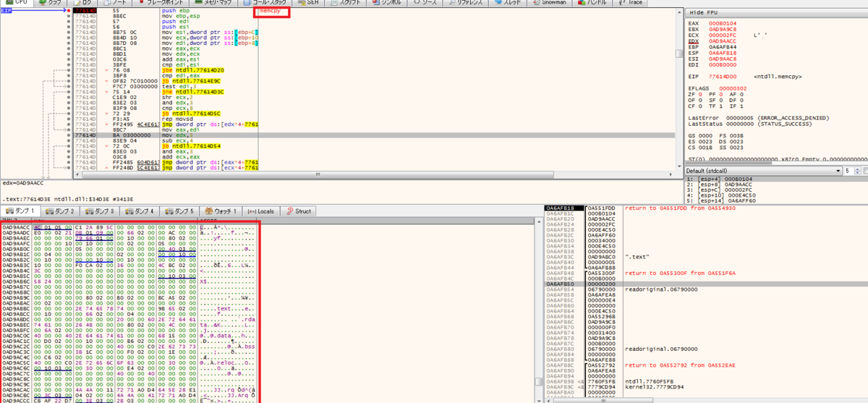Open the Default (stdcall) calling convention dropdown
The image size is (868, 403).
pyautogui.click(x=762, y=171)
